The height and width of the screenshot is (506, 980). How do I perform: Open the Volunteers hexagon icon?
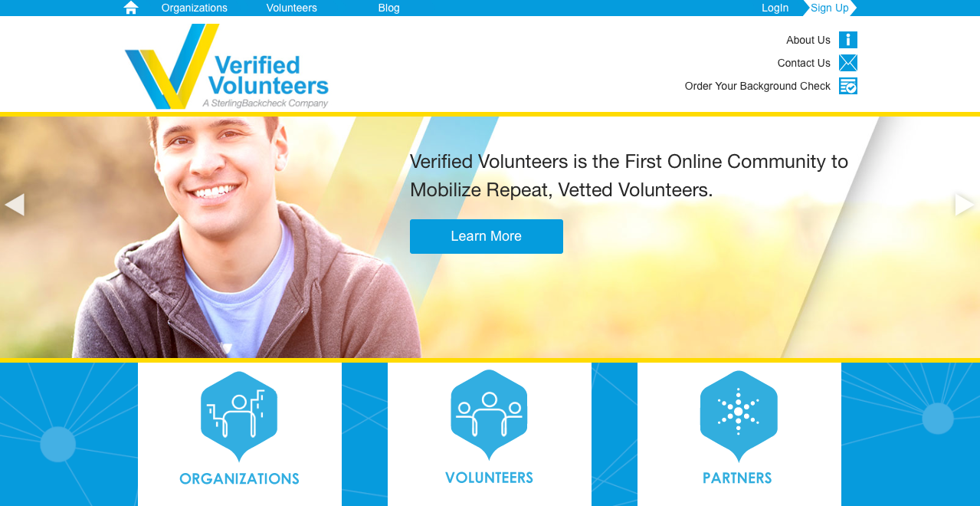click(x=489, y=415)
